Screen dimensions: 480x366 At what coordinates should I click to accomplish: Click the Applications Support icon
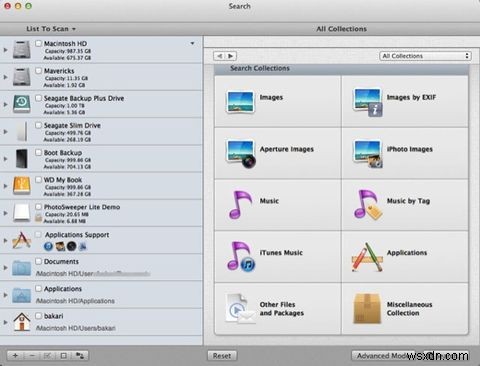(22, 240)
